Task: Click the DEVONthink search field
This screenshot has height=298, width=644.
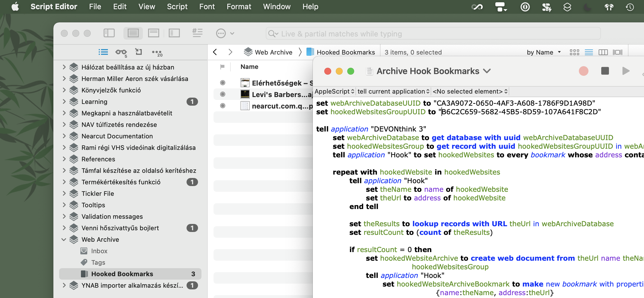Action: point(433,34)
